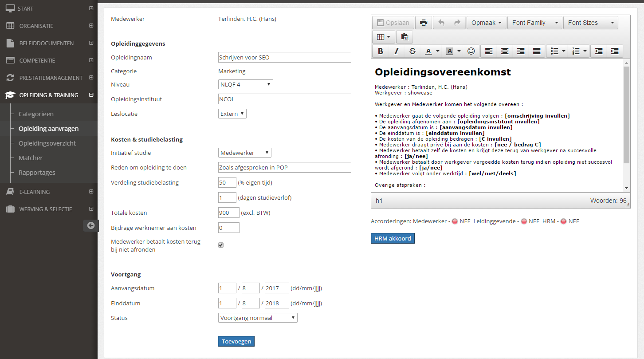
Task: Edit the Einddatum year field 2018
Action: click(x=277, y=303)
